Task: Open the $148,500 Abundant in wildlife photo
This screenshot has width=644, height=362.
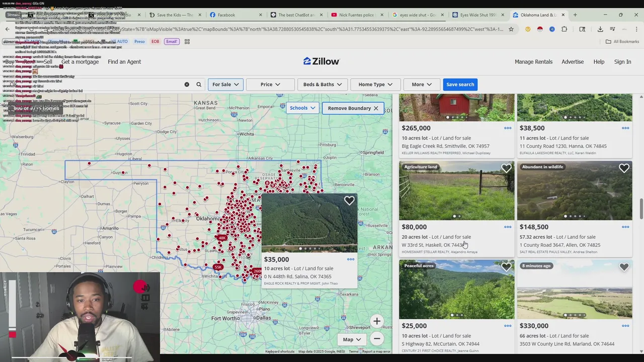Action: tap(575, 191)
